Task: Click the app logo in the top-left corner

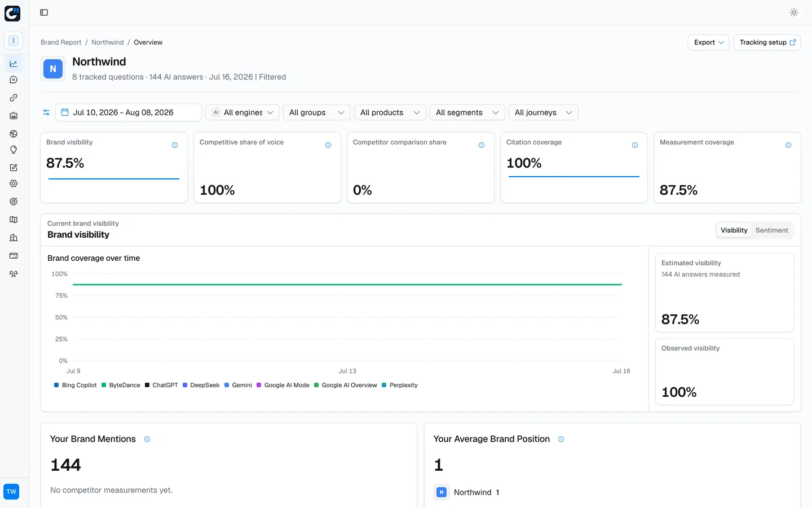Action: pyautogui.click(x=12, y=13)
